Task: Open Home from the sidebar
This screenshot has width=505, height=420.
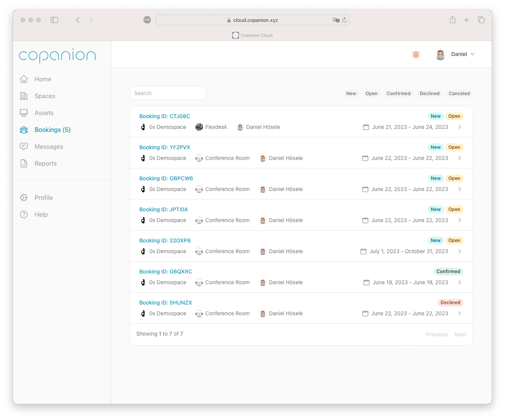Action: [x=43, y=79]
